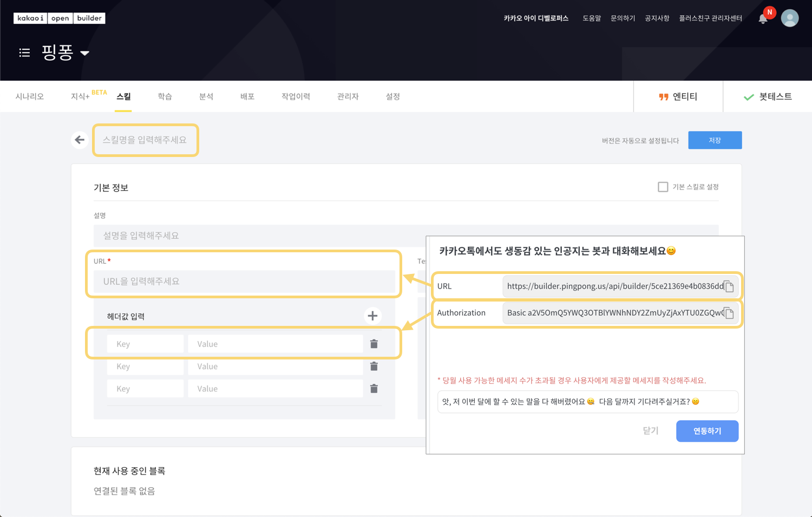This screenshot has width=812, height=517.
Task: Select the 스킬 tab
Action: (x=123, y=96)
